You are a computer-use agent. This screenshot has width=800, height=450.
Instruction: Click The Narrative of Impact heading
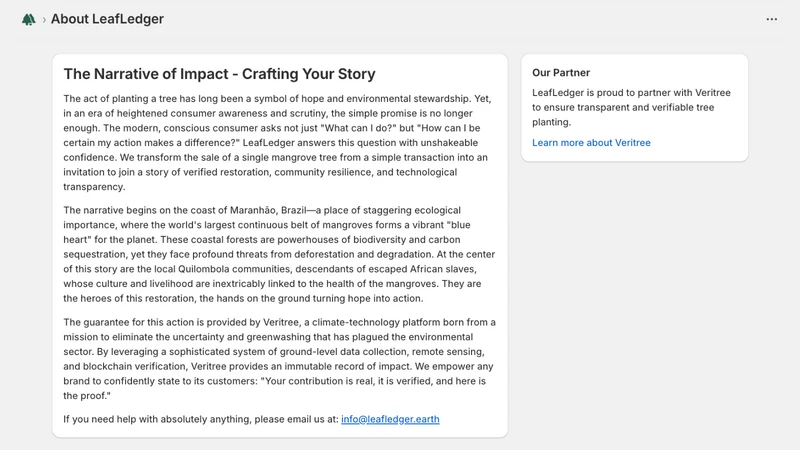coord(219,74)
